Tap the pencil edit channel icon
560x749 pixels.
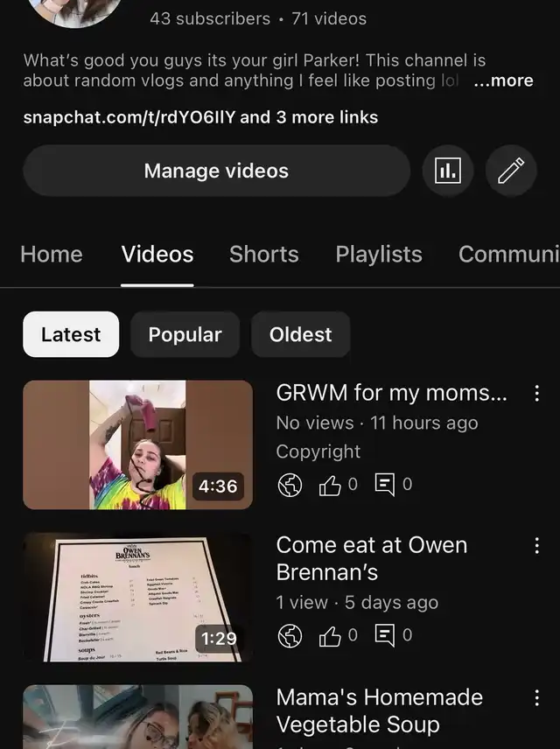coord(511,171)
